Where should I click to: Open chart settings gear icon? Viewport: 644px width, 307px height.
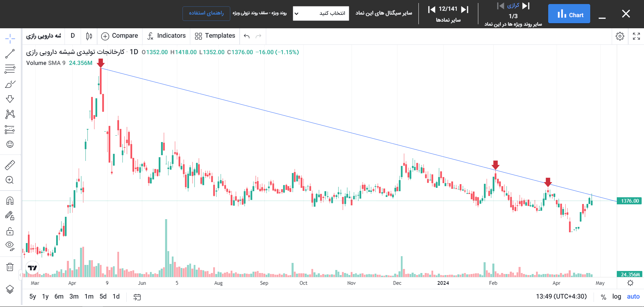620,36
